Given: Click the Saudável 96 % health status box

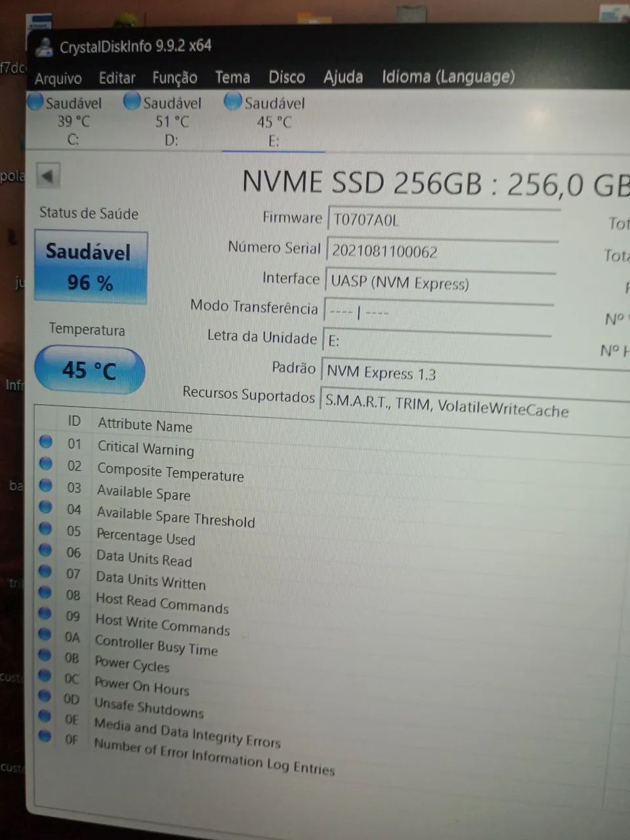Looking at the screenshot, I should tap(91, 267).
